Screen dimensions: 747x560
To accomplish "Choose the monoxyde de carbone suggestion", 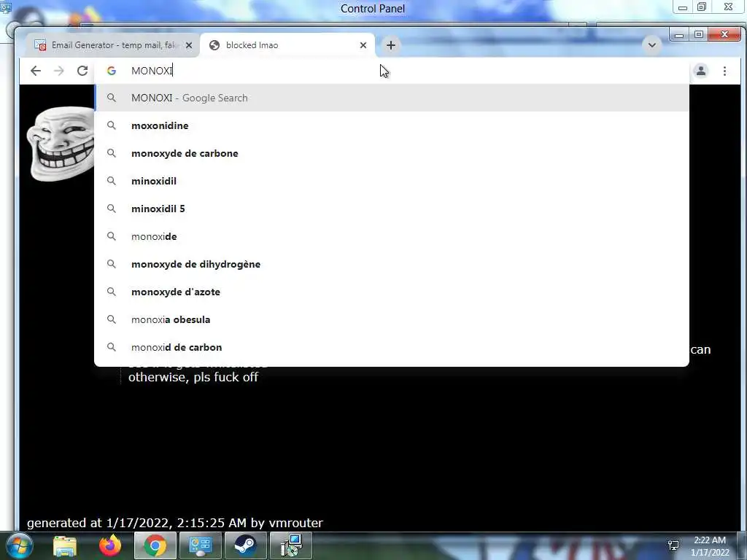I will click(392, 153).
